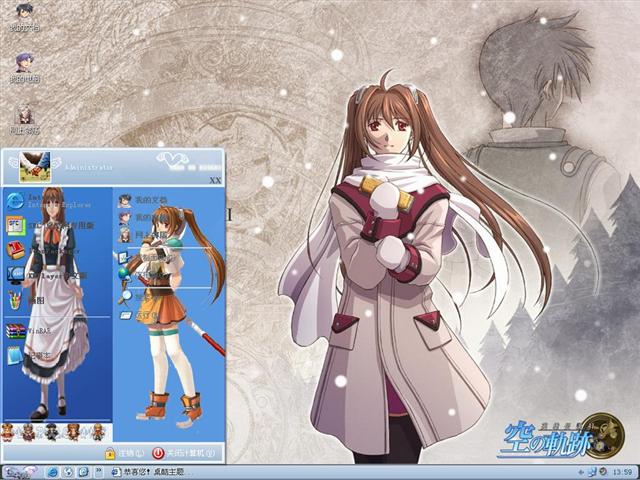Click the third quick launch icon
Image resolution: width=640 pixels, height=480 pixels.
(83, 472)
